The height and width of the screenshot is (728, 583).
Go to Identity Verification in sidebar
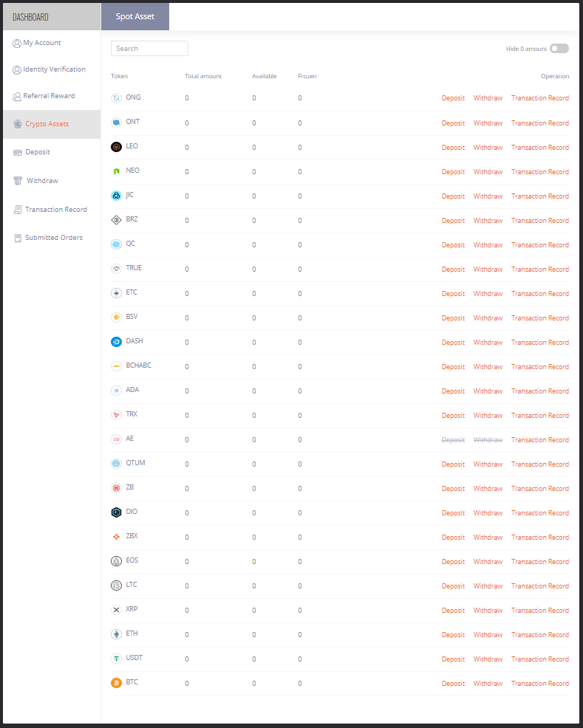pos(54,69)
